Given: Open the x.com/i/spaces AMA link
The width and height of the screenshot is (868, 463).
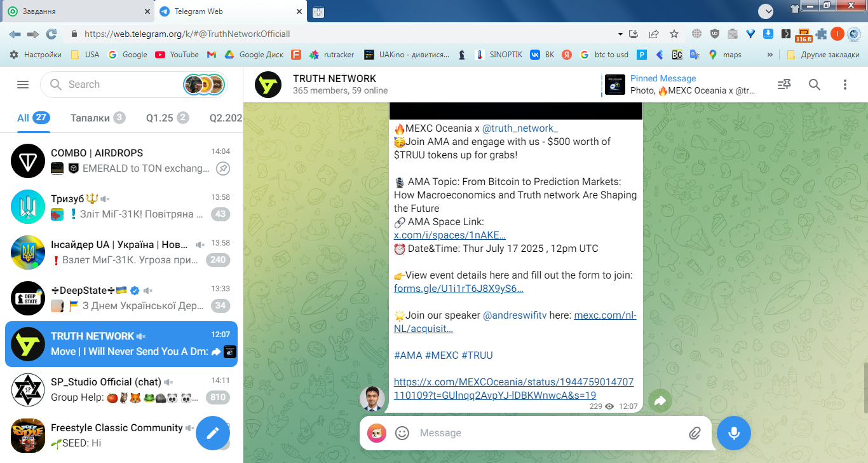Looking at the screenshot, I should coord(450,235).
